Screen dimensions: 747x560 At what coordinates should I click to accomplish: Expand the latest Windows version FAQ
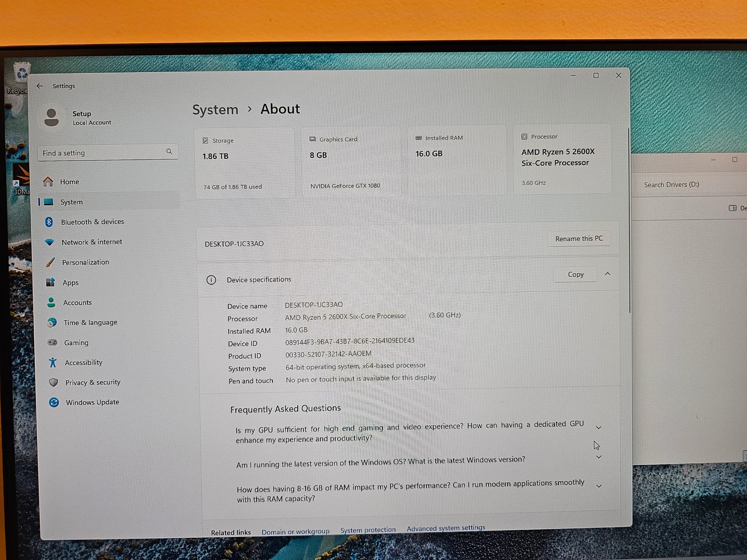(599, 457)
